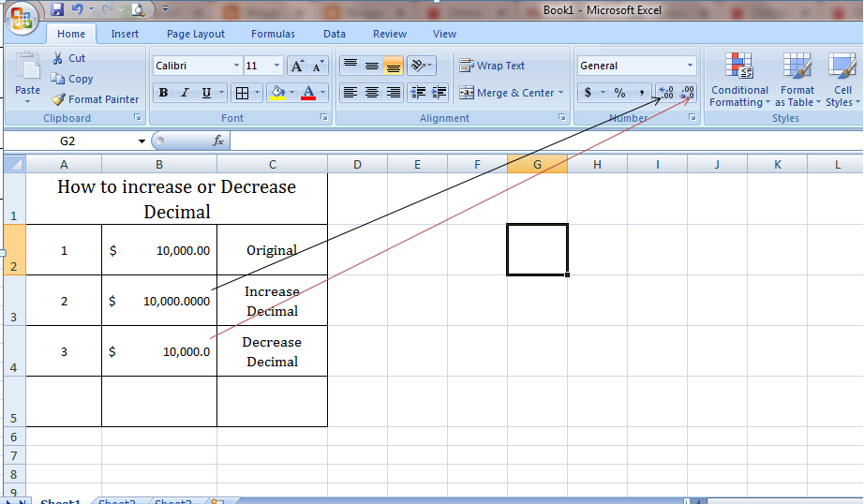Apply Accounting dollar number format
The image size is (864, 504).
click(588, 93)
